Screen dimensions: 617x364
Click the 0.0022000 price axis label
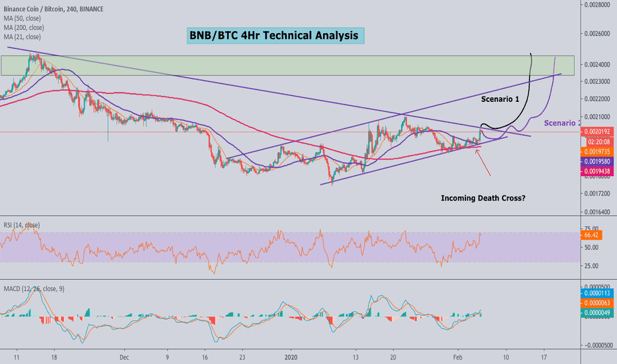[x=597, y=99]
